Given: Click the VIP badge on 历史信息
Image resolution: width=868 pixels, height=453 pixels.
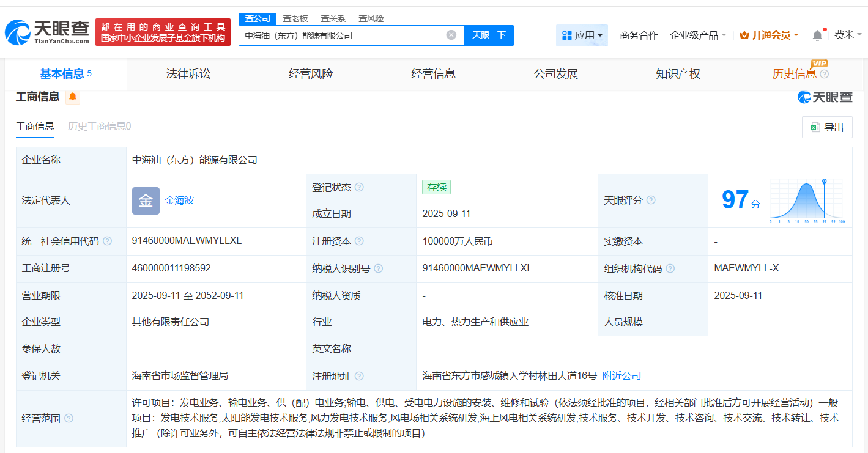Looking at the screenshot, I should [x=820, y=63].
